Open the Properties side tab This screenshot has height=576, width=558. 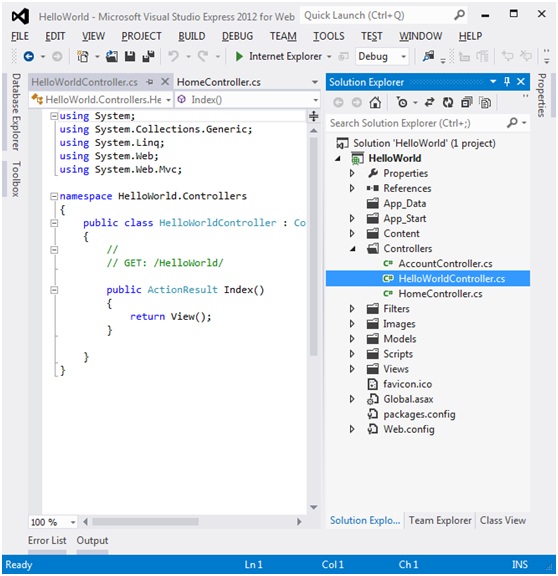pyautogui.click(x=541, y=95)
